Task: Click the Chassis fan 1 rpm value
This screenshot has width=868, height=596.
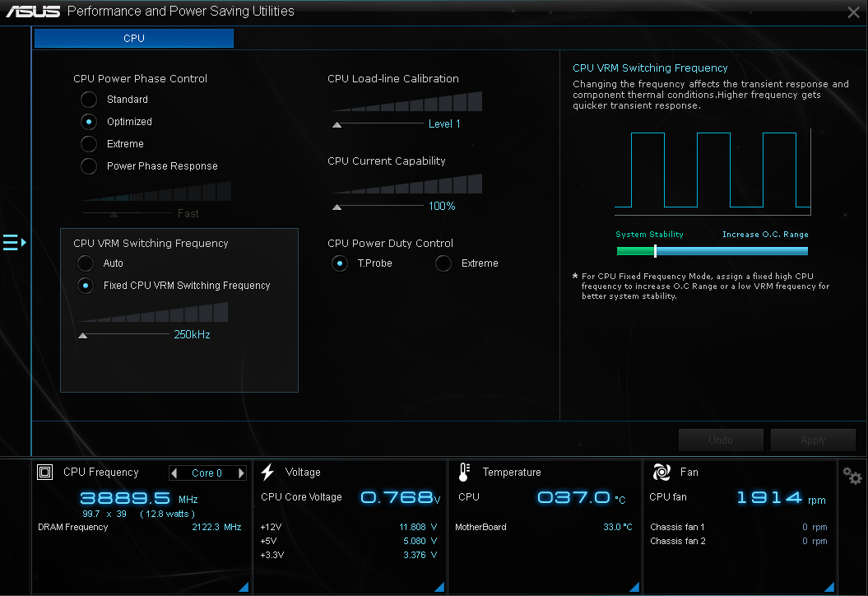Action: click(815, 528)
